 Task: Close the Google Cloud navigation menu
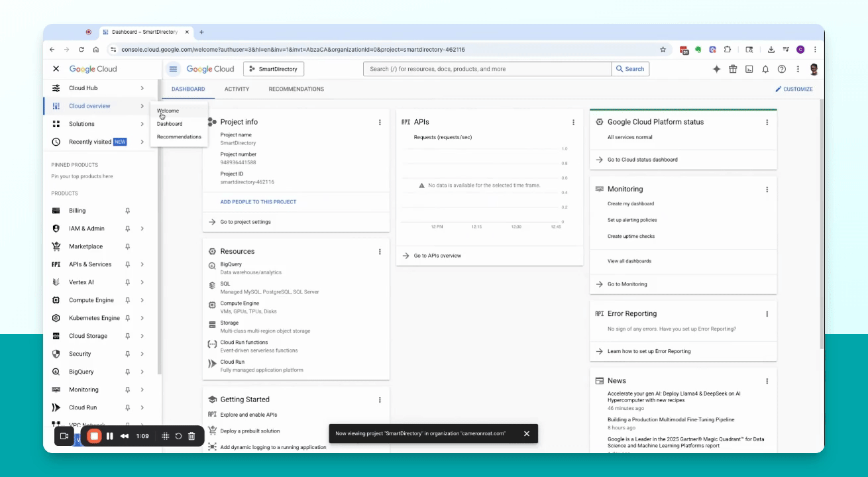(56, 69)
